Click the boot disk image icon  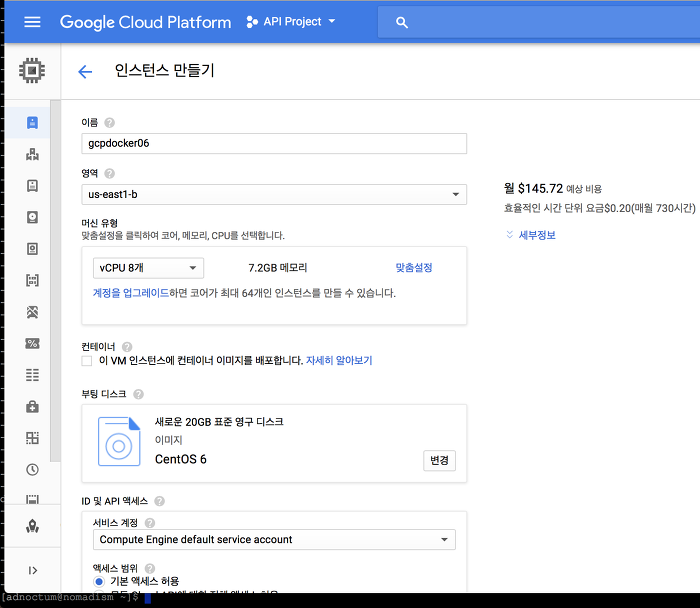pos(119,441)
